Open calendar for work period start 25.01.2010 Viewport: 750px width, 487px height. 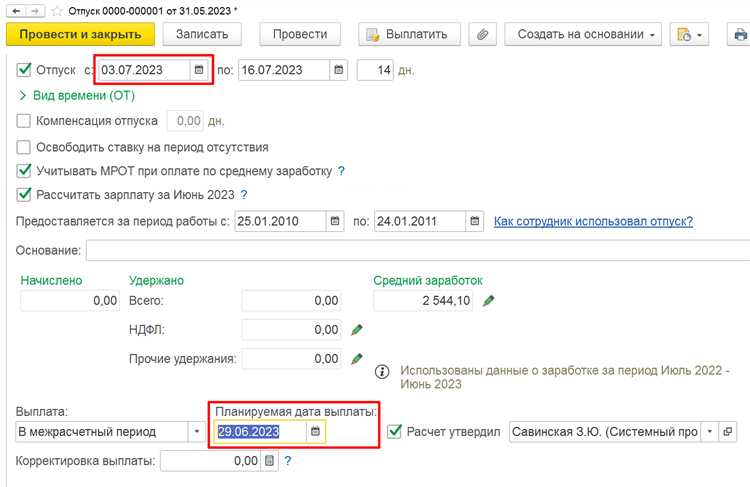(x=335, y=221)
